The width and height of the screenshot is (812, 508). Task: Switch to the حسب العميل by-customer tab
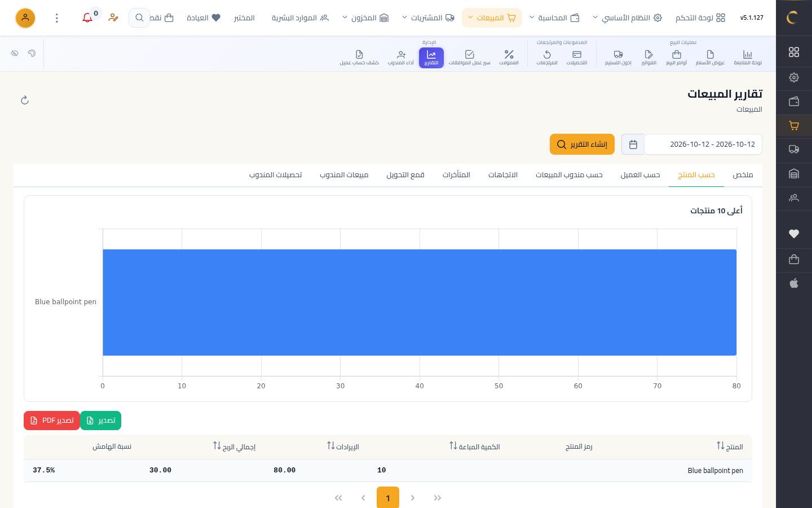point(640,175)
